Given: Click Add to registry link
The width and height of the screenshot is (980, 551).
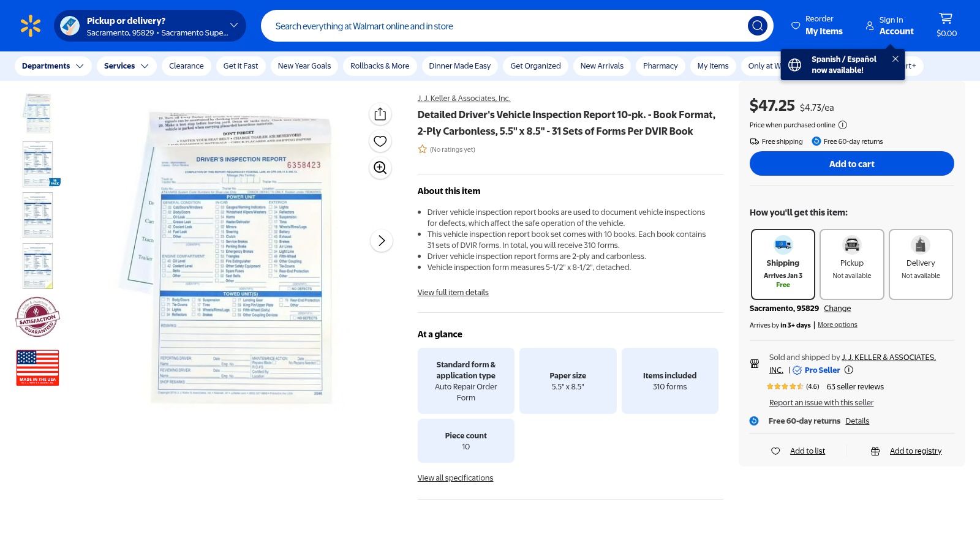Looking at the screenshot, I should pos(916,451).
